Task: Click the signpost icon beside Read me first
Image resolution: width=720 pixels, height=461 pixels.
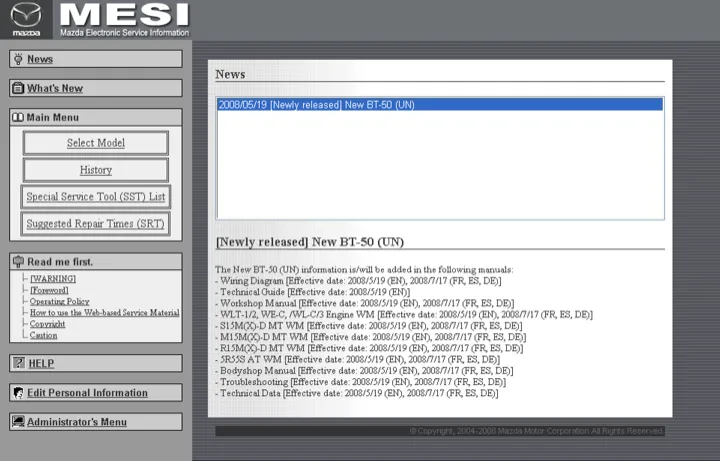Action: click(18, 262)
